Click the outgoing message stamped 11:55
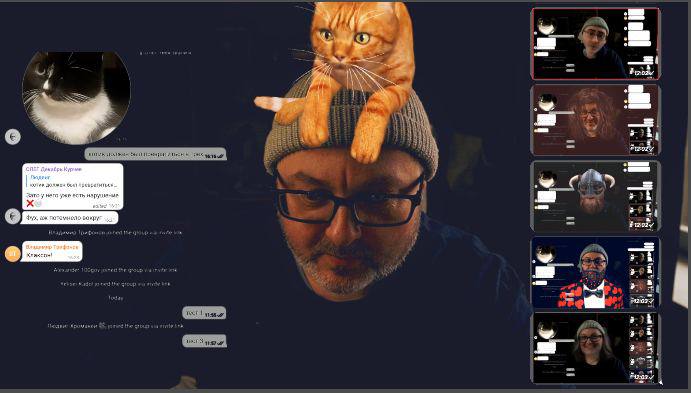The height and width of the screenshot is (393, 691). (204, 313)
